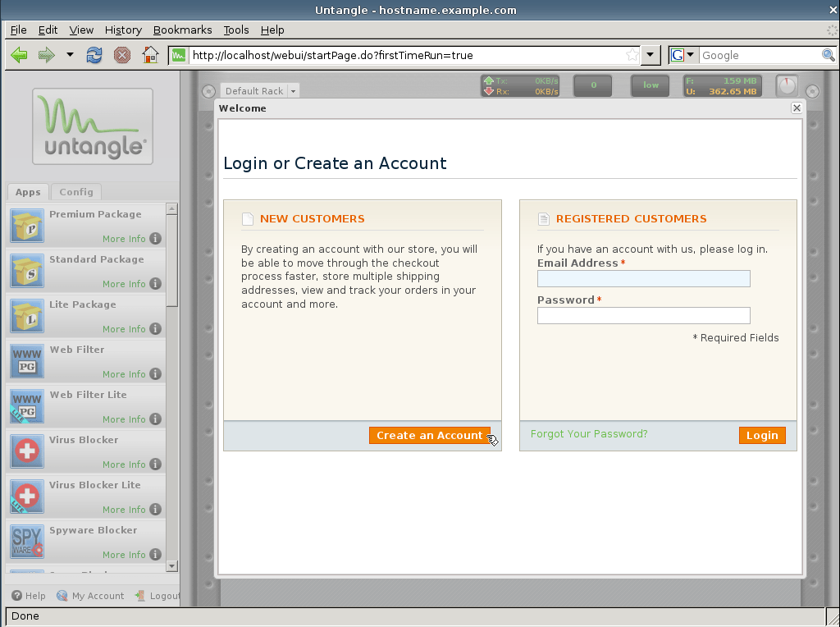
Task: Click the Logout link
Action: point(157,595)
